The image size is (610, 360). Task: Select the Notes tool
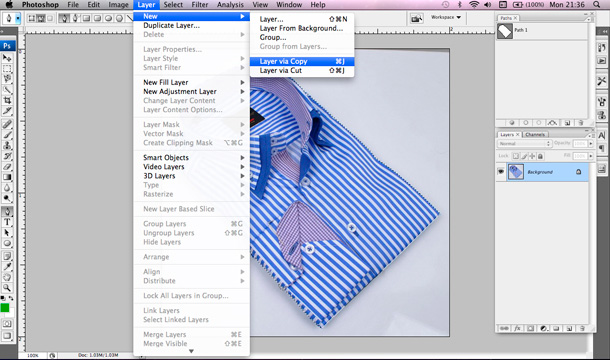pyautogui.click(x=7, y=256)
